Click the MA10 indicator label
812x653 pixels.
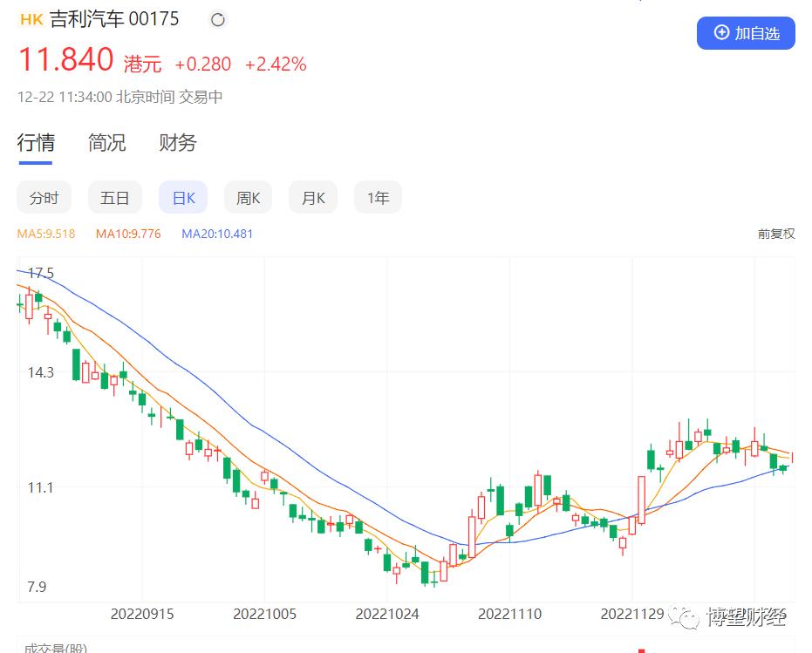pyautogui.click(x=128, y=234)
